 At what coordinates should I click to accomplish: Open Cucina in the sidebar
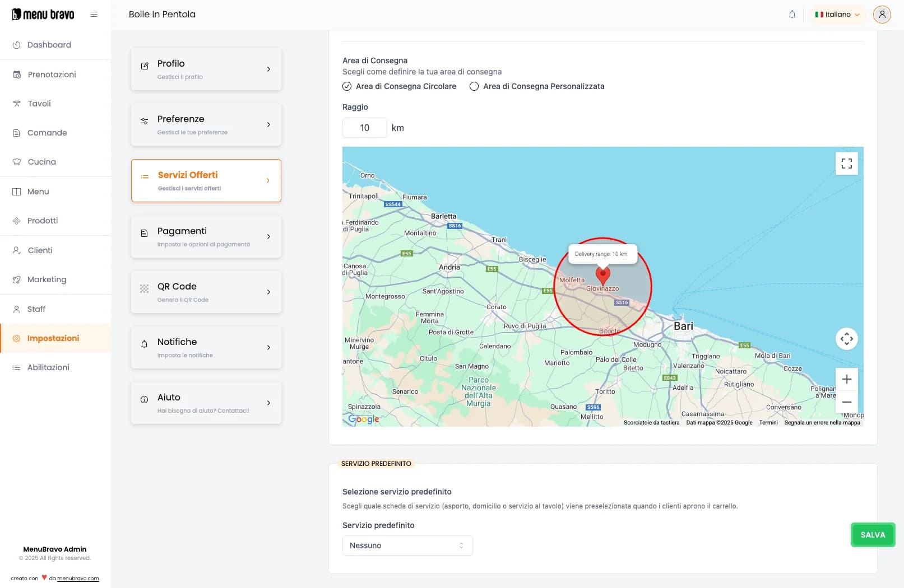pyautogui.click(x=42, y=162)
